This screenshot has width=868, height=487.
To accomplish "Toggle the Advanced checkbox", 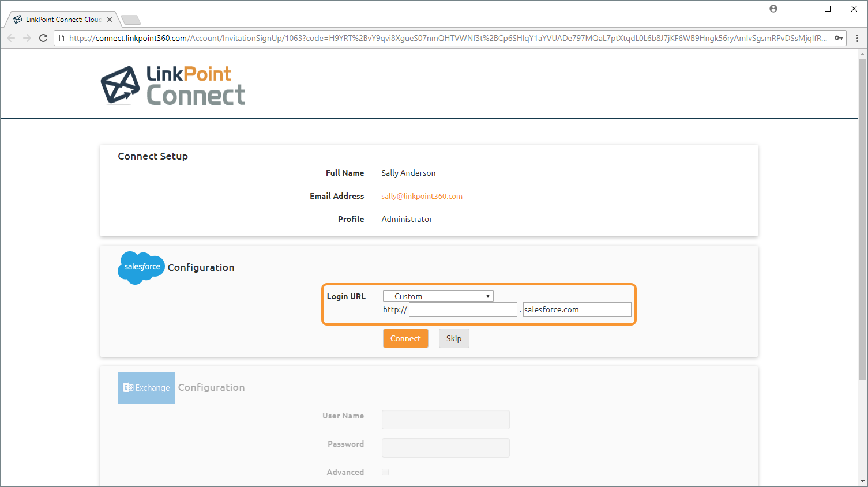I will point(385,472).
